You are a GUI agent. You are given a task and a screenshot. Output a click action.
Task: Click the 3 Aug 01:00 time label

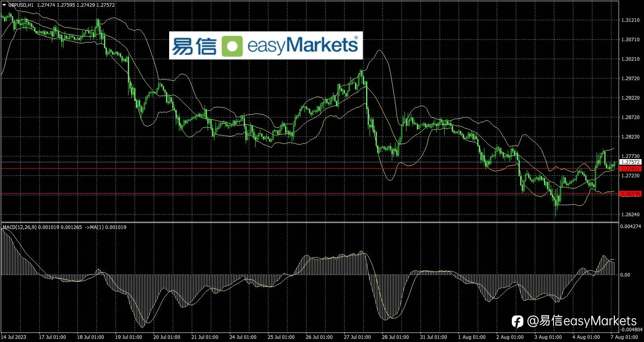point(548,337)
